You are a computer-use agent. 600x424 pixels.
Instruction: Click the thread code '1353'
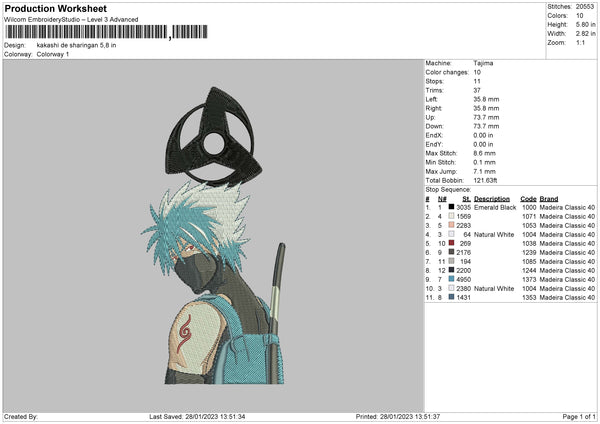click(529, 297)
